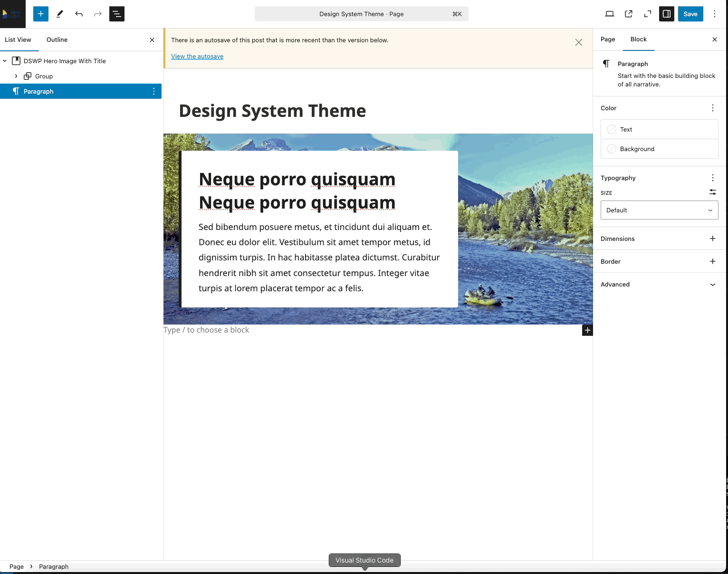Add block with the canvas plus button
The height and width of the screenshot is (574, 728).
pyautogui.click(x=587, y=330)
